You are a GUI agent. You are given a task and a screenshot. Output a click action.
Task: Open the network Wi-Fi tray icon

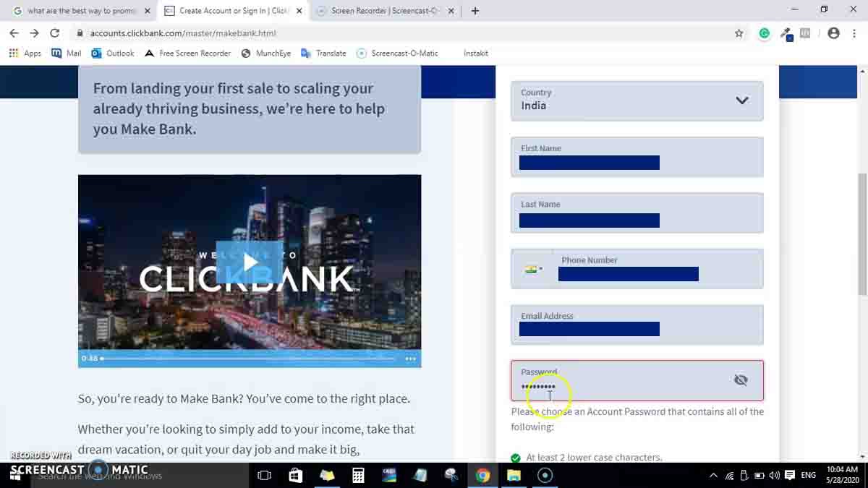[x=729, y=476]
